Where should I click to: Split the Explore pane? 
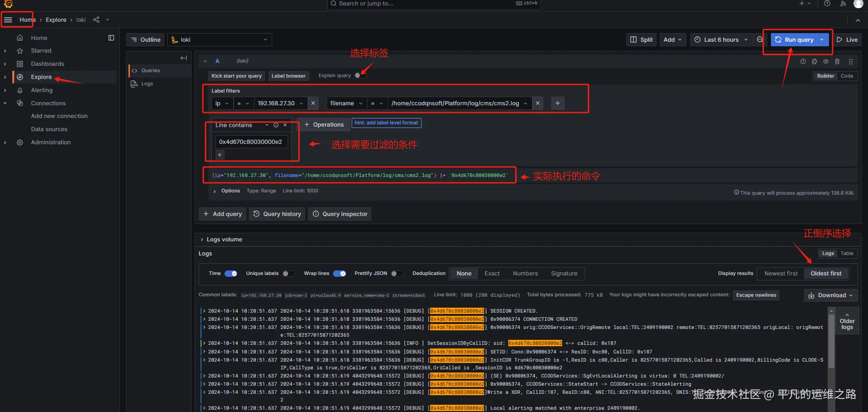(x=642, y=40)
